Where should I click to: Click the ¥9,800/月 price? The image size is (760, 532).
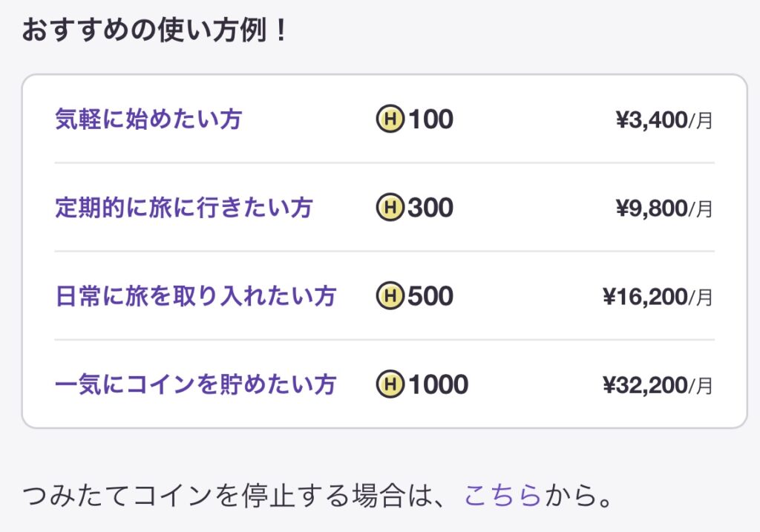663,208
